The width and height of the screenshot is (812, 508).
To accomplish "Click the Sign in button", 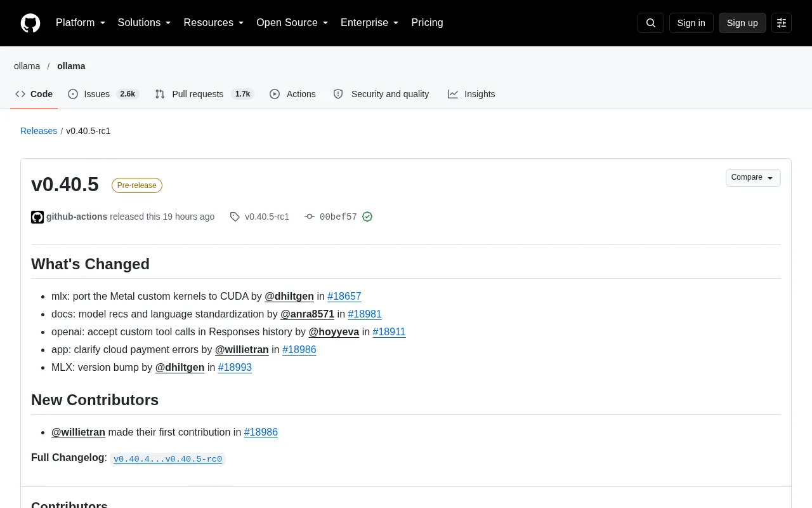I will pyautogui.click(x=691, y=23).
